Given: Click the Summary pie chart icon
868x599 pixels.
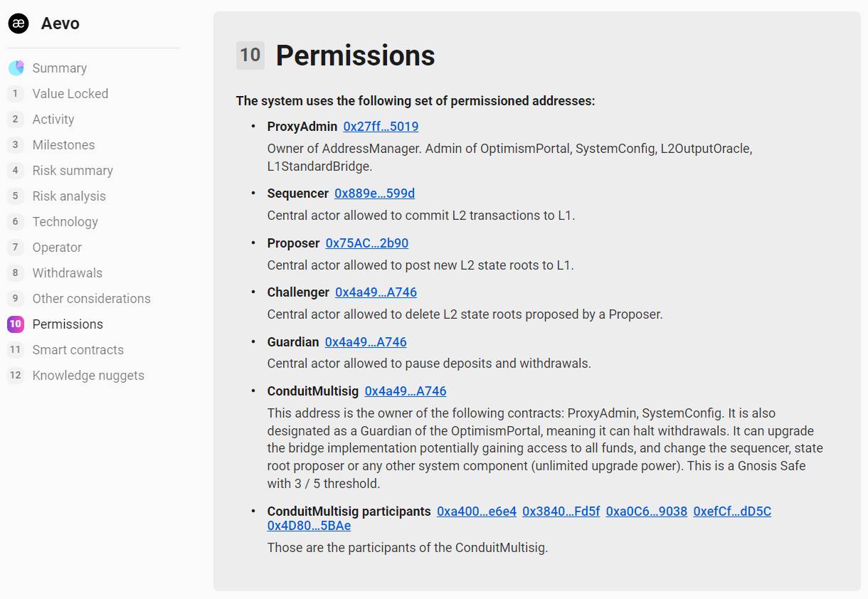Looking at the screenshot, I should click(x=16, y=68).
